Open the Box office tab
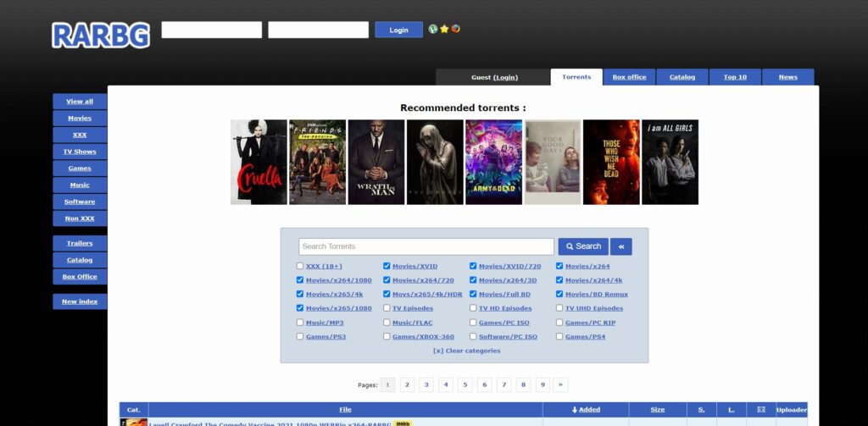 click(x=630, y=77)
